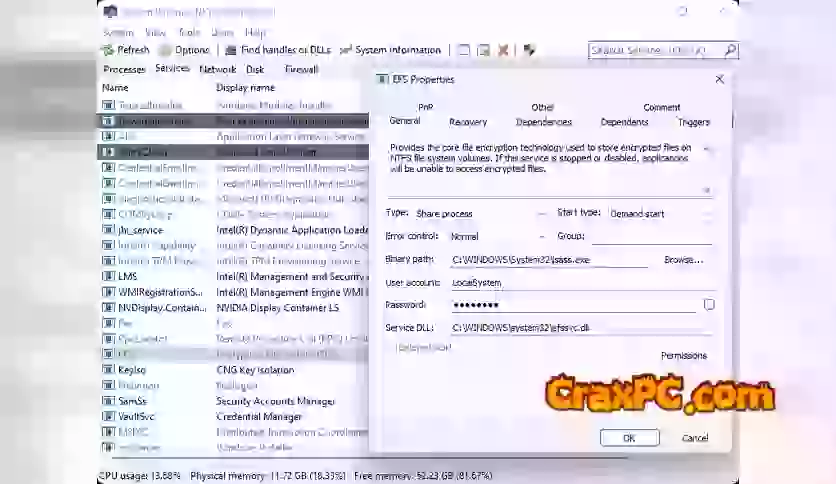
Task: Click description box scroll down arrow
Action: 706,190
